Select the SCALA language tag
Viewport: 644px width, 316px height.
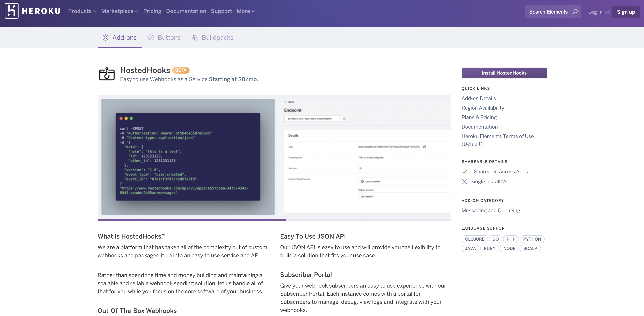530,248
